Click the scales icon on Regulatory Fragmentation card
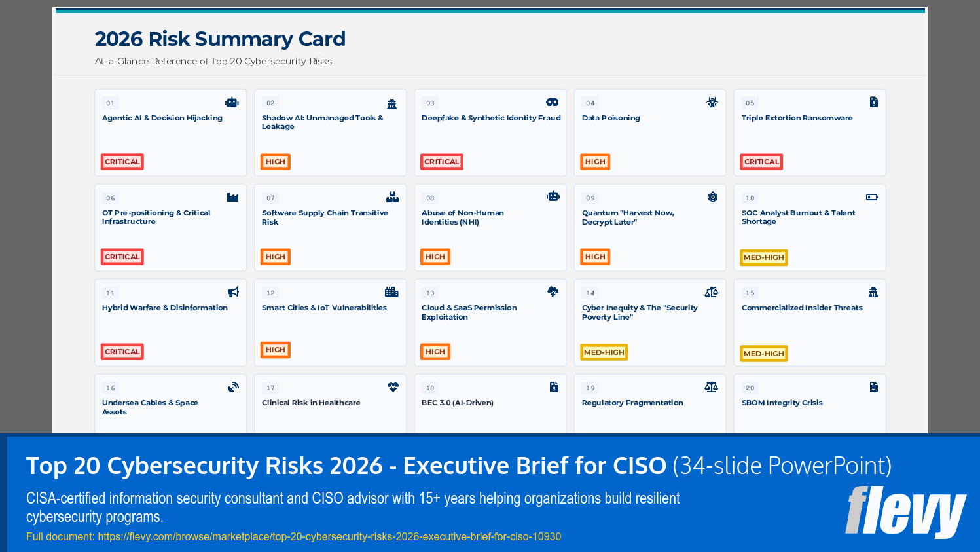Screen dimensions: 980x552 tap(712, 387)
